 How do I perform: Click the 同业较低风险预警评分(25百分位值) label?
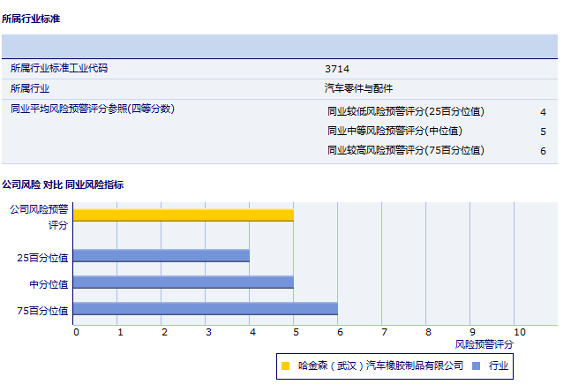405,111
